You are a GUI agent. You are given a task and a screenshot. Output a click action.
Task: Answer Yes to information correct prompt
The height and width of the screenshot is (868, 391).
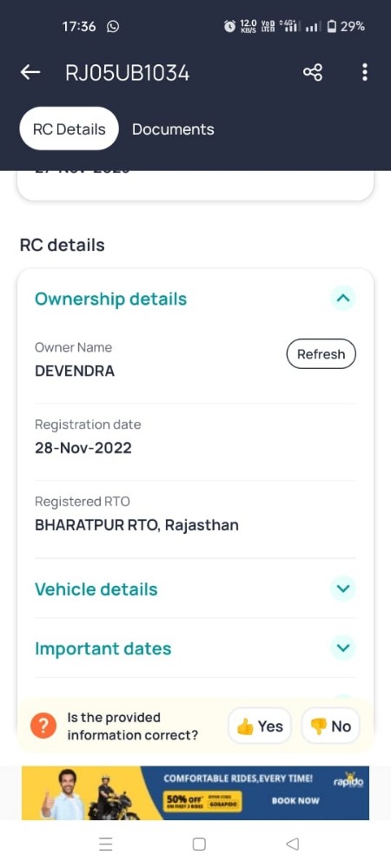point(260,726)
